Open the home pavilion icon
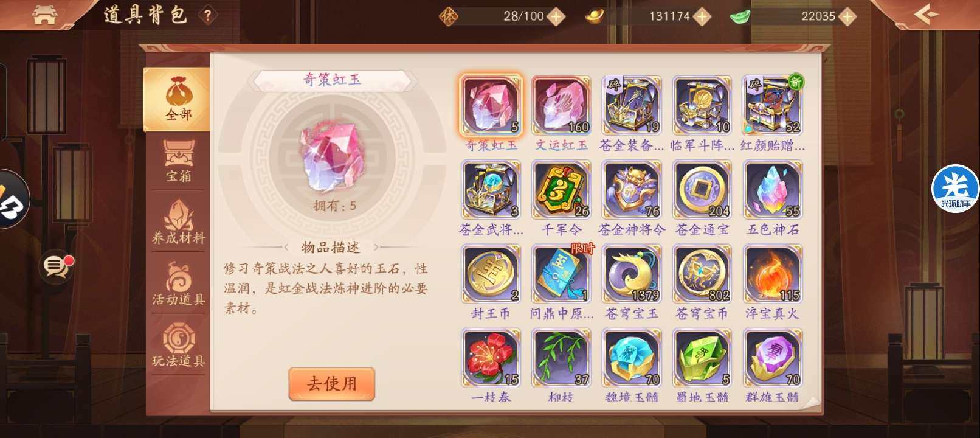Viewport: 980px width, 438px height. [x=44, y=15]
